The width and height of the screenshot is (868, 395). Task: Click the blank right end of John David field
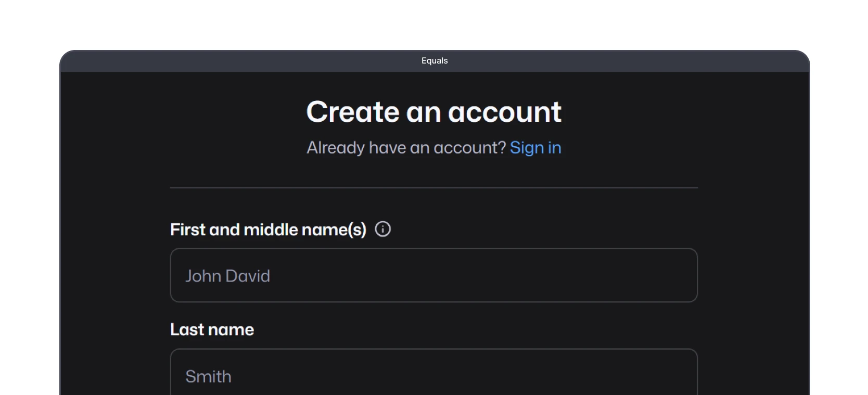click(624, 275)
